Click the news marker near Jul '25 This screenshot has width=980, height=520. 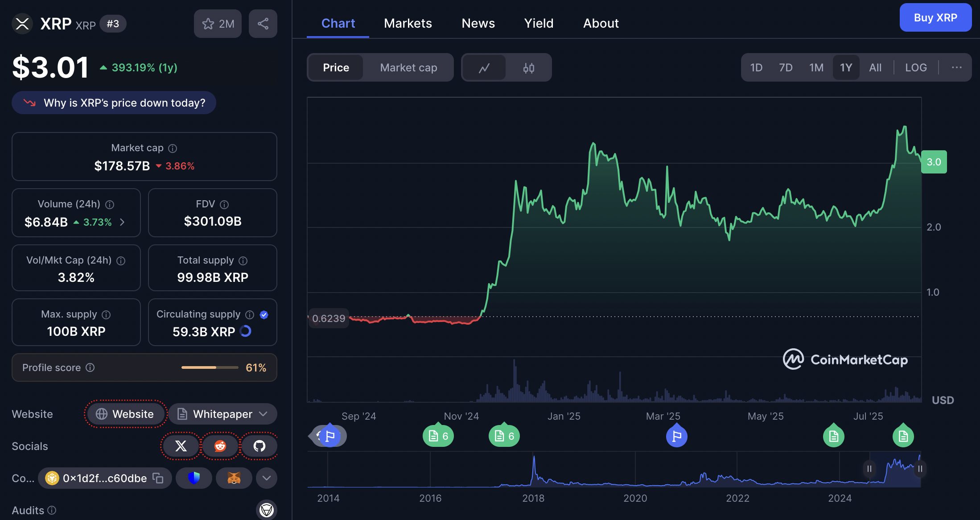903,436
